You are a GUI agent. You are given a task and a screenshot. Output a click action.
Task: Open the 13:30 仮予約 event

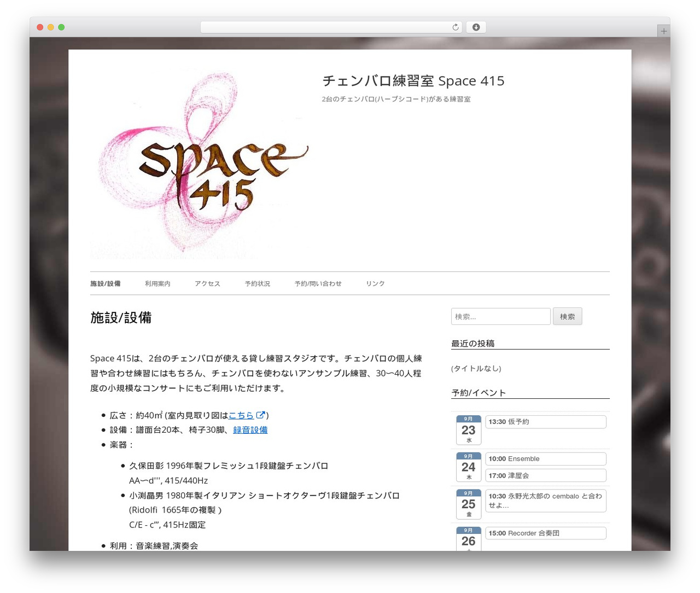point(546,422)
